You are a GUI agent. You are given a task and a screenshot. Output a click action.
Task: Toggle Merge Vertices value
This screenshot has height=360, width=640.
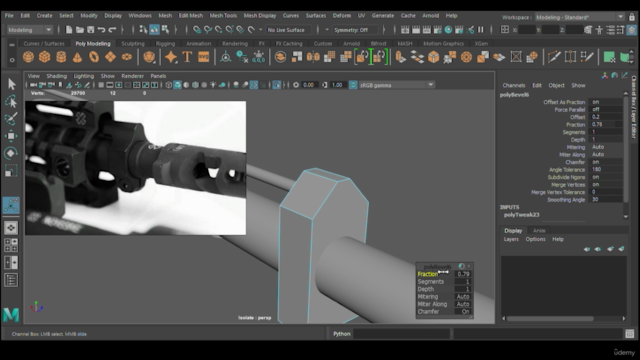(x=606, y=184)
